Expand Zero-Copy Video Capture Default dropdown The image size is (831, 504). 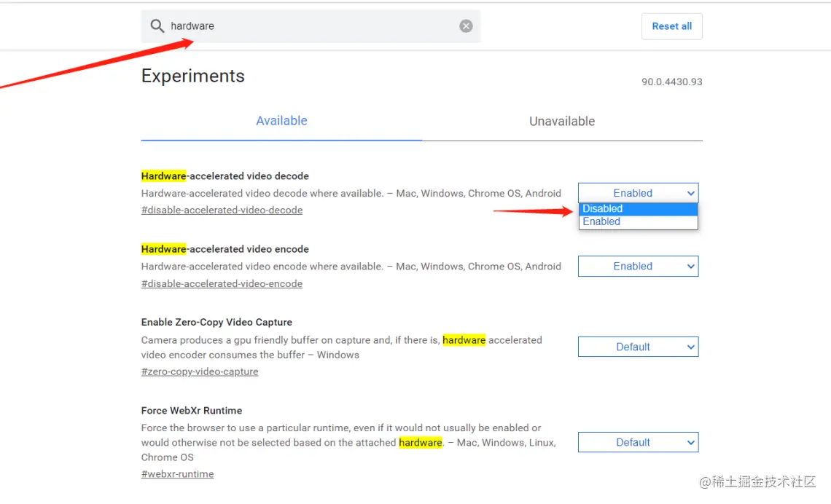638,347
